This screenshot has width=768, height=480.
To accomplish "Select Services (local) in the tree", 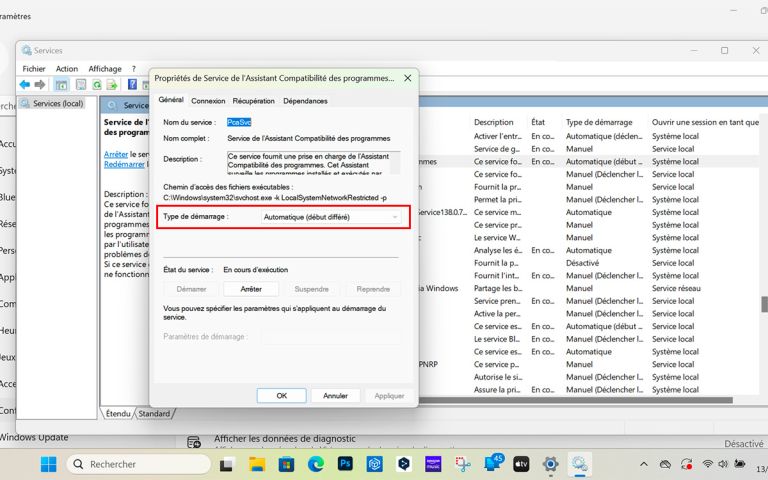I will coord(57,104).
